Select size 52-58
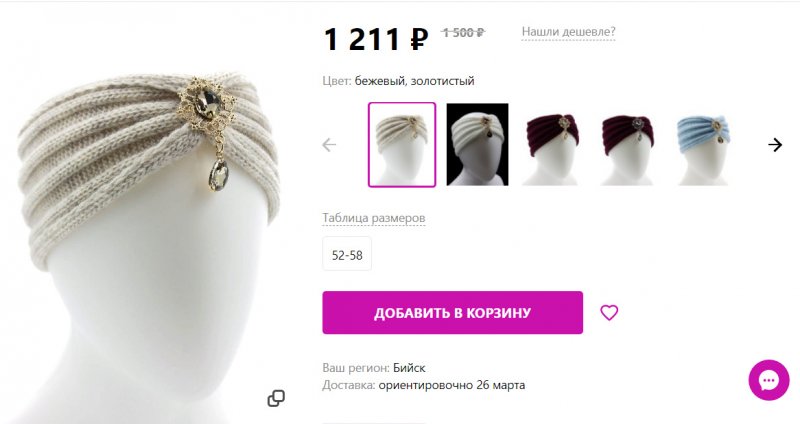This screenshot has height=424, width=800. click(347, 254)
